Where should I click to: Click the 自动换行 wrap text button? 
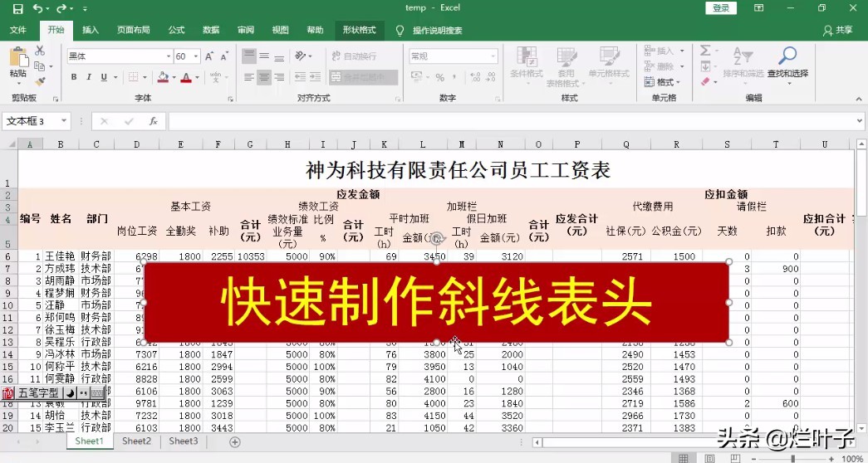[355, 56]
